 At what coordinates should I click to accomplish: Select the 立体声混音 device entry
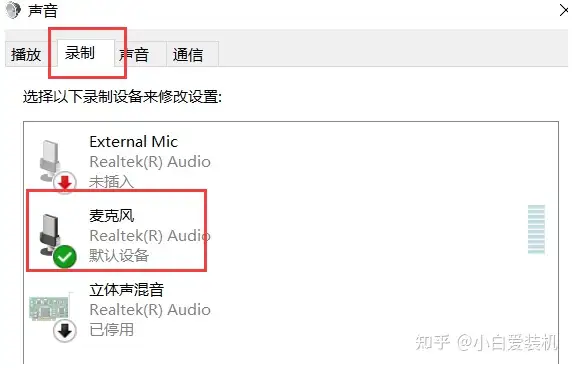291,309
